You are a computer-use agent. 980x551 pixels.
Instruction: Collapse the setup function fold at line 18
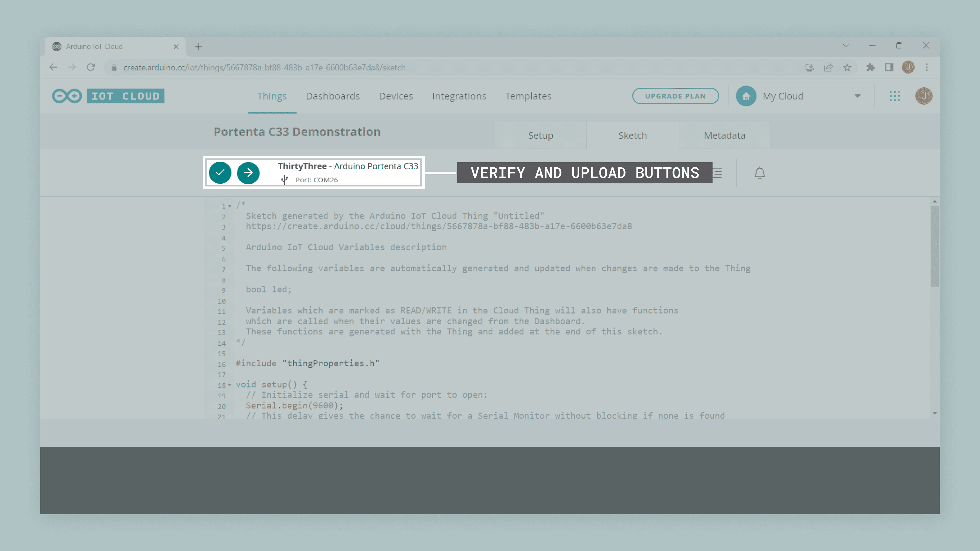(x=230, y=385)
